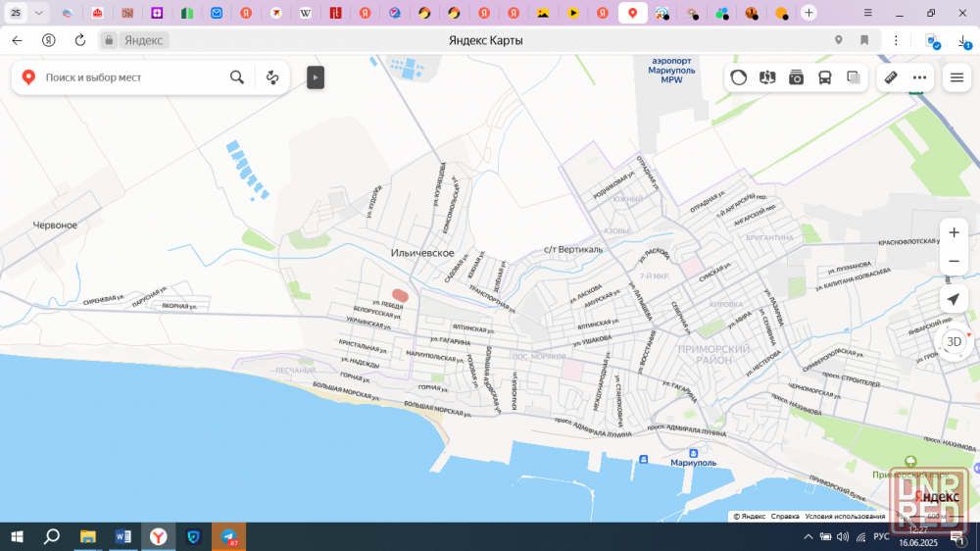Screen dimensions: 980x551
Task: Click the red marker near ул. Лебедя
Action: tap(400, 295)
